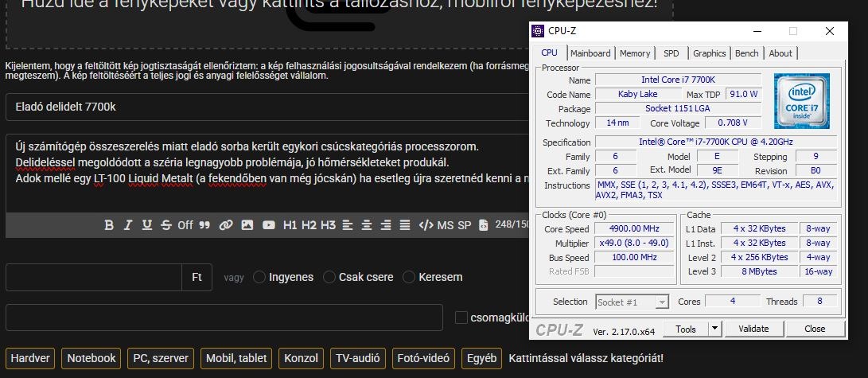Align text to the right
The height and width of the screenshot is (378, 868).
[386, 225]
